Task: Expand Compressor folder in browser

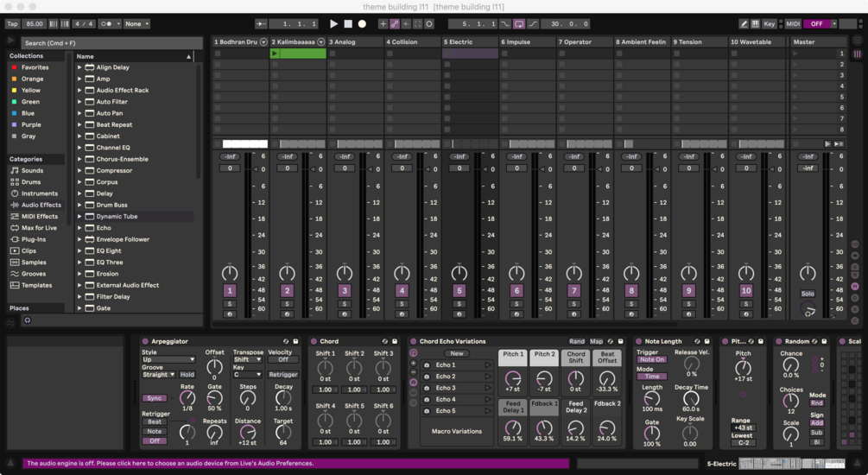Action: (x=79, y=170)
